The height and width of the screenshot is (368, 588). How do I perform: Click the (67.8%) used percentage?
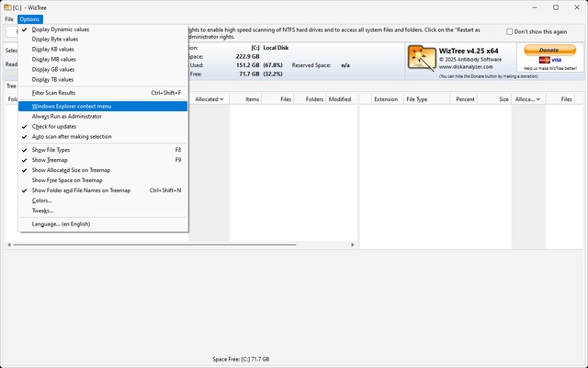(273, 65)
